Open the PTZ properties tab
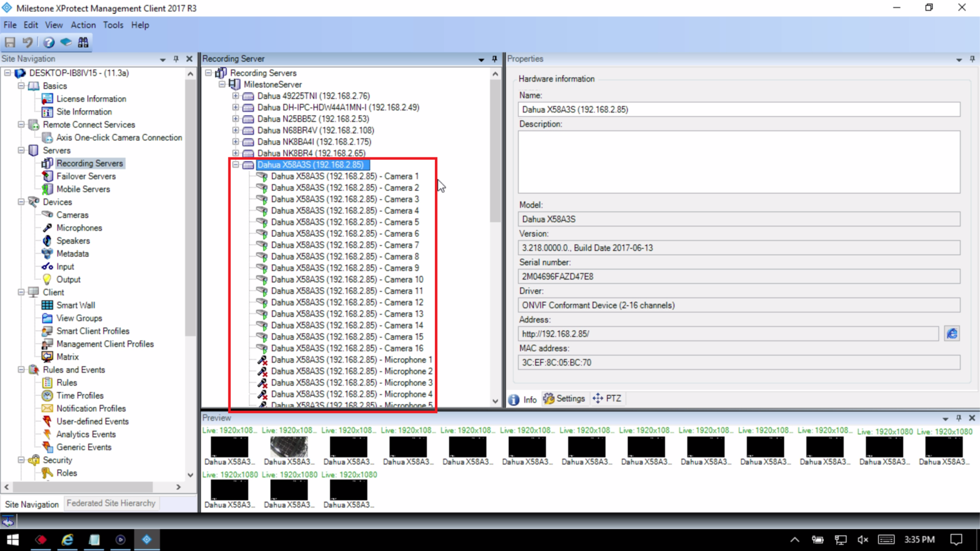 click(x=607, y=399)
